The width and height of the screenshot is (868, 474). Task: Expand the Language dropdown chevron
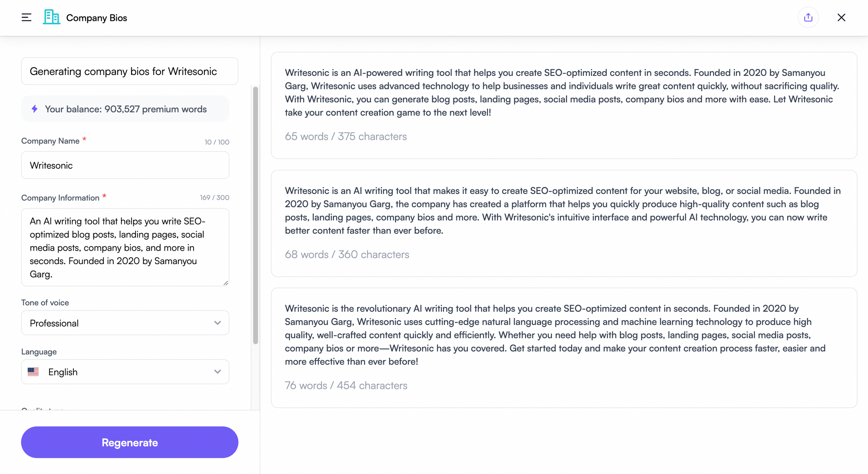click(217, 372)
